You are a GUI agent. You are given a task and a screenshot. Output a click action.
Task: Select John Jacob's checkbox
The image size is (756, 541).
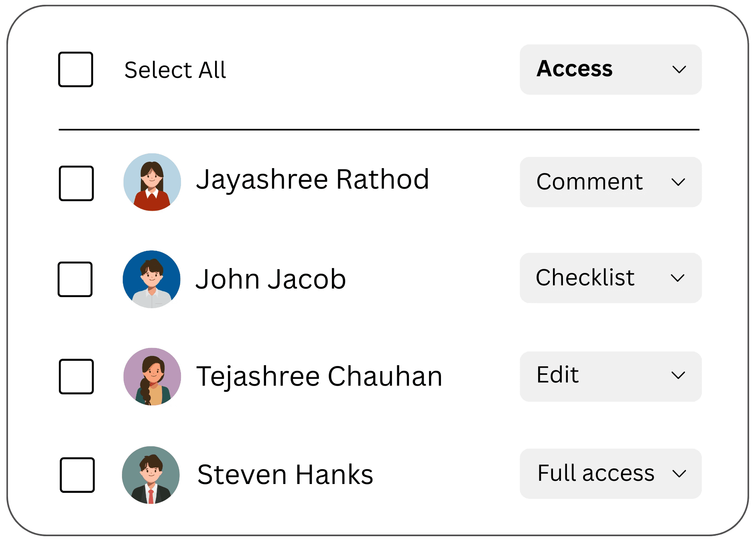(75, 279)
